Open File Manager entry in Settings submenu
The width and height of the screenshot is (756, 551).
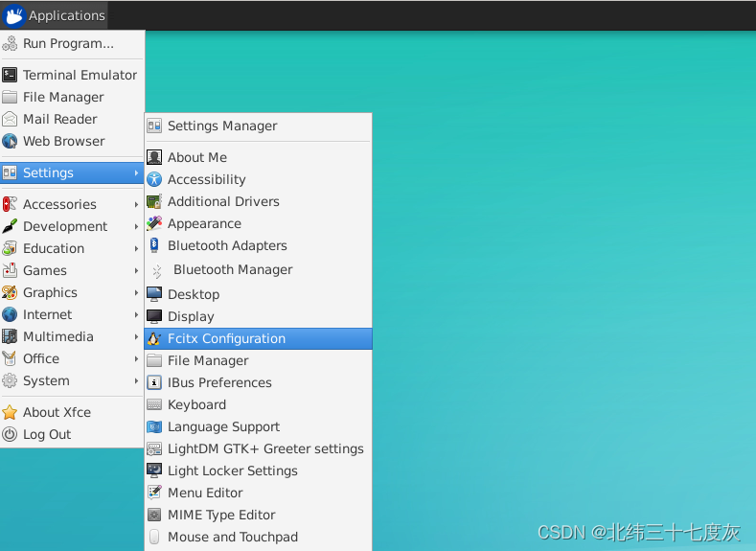point(259,360)
